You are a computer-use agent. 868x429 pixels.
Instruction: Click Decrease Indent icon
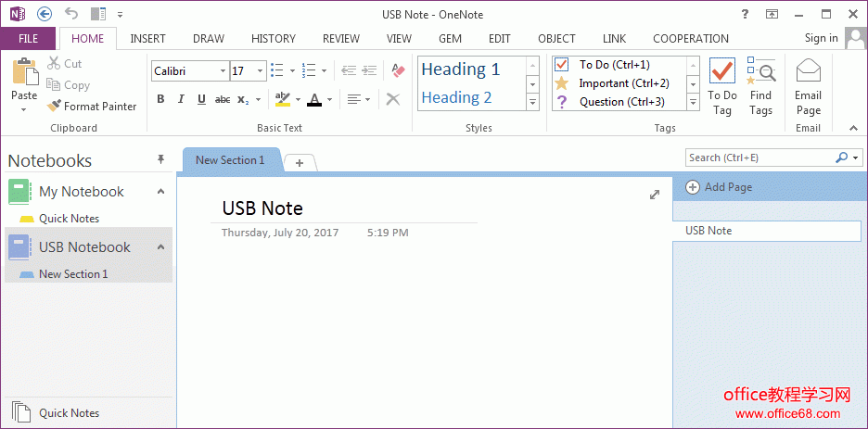point(349,70)
